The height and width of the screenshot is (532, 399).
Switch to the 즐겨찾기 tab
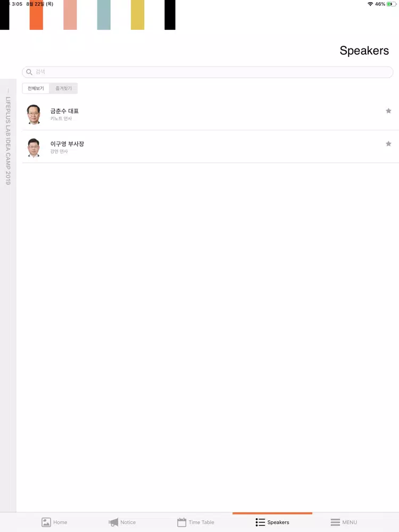[x=63, y=88]
